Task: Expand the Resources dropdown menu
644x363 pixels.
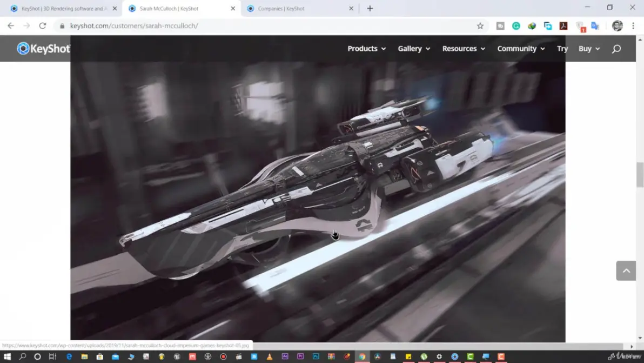Action: tap(464, 49)
